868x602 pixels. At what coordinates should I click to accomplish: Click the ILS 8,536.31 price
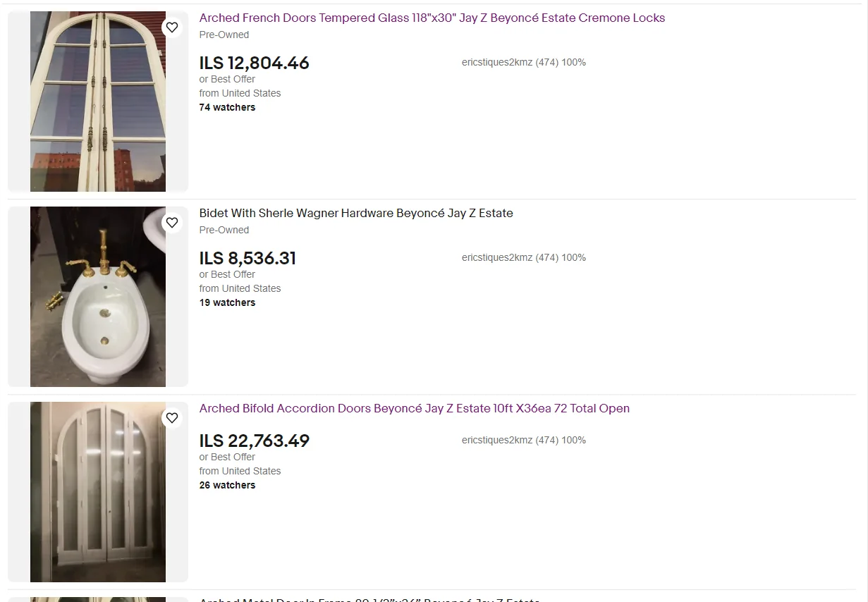(x=247, y=258)
